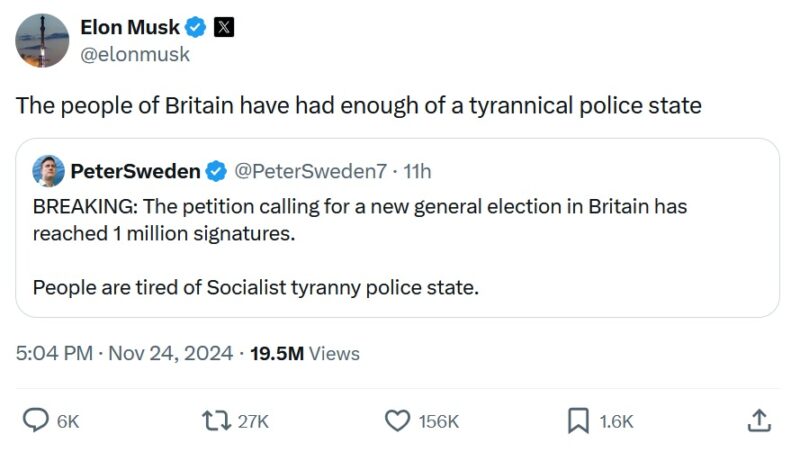800x452 pixels.
Task: Click the 156K likes count
Action: coord(439,422)
